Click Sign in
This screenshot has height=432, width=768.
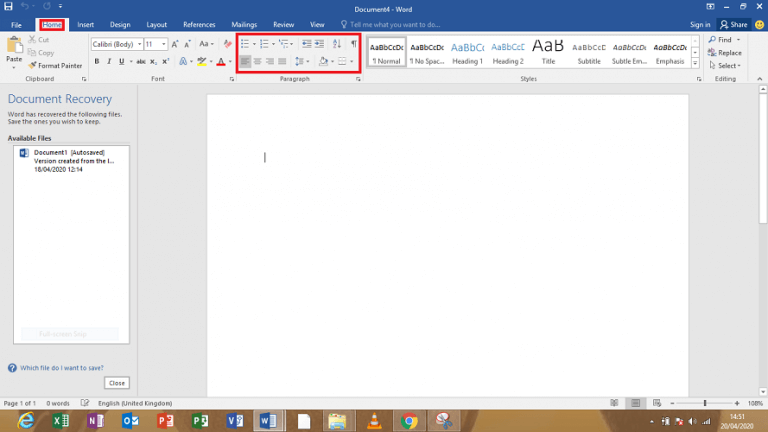700,24
